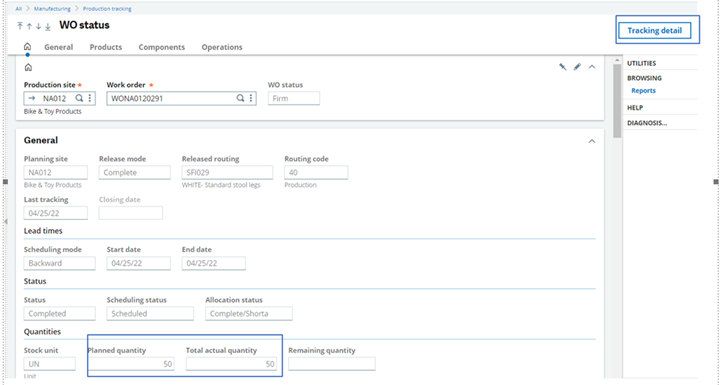The width and height of the screenshot is (720, 385).
Task: Search Work order with magnifier icon
Action: point(240,98)
